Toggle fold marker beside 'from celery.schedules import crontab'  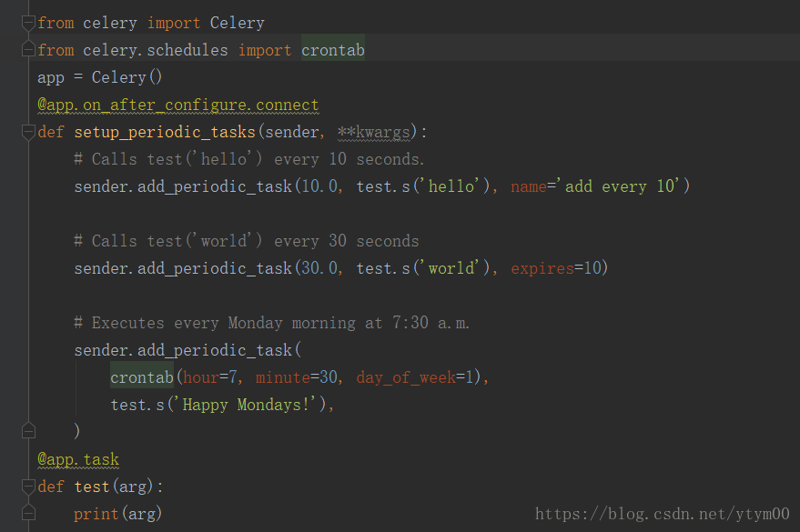(x=28, y=50)
